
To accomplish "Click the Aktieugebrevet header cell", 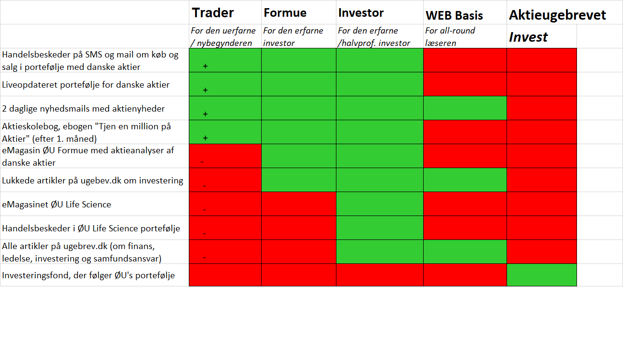I will 557,15.
